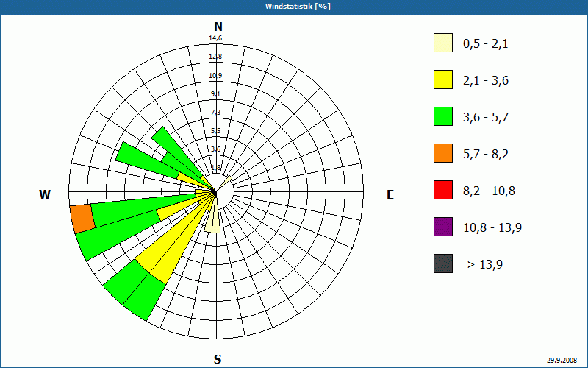This screenshot has width=588, height=368.
Task: Click the pale yellow 0,5 - 2,1 legend swatch
Action: click(x=443, y=43)
